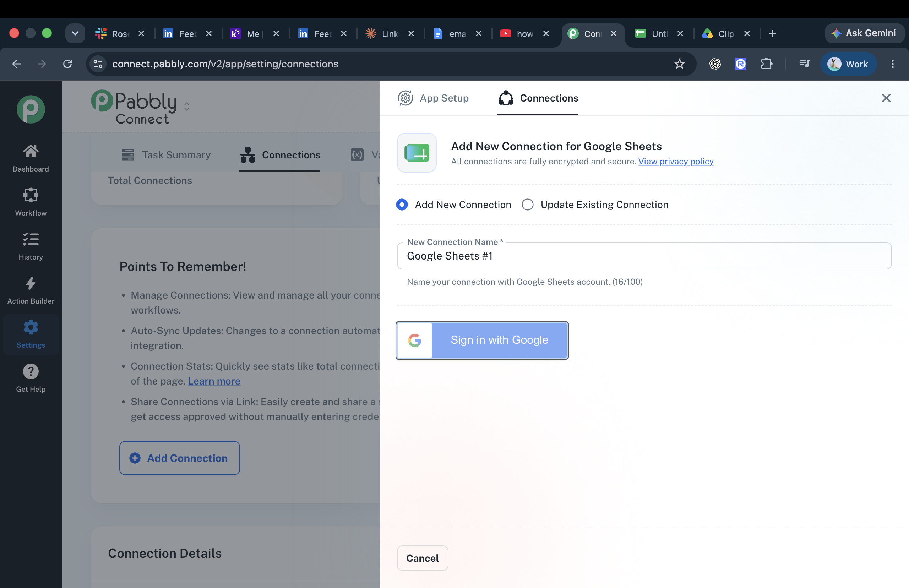Select the Connections tab on settings page

click(x=280, y=155)
